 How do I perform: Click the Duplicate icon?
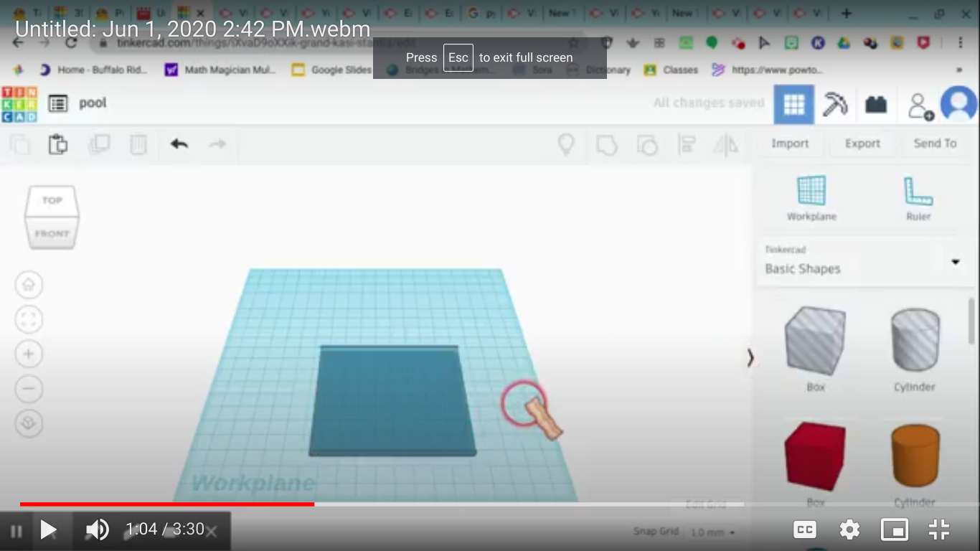(98, 144)
